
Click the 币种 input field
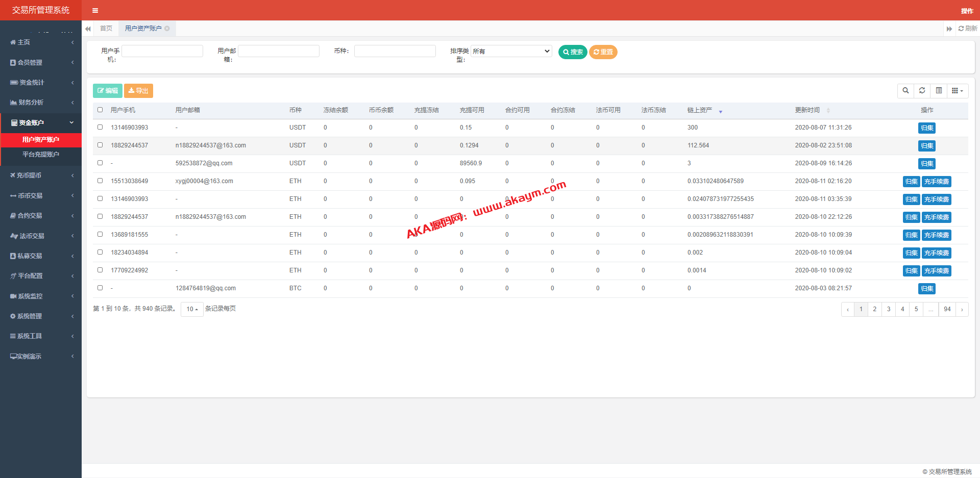(395, 51)
